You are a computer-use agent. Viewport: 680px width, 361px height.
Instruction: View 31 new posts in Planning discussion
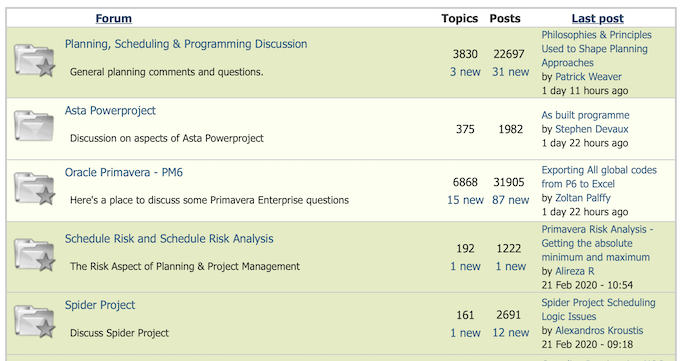(x=510, y=72)
